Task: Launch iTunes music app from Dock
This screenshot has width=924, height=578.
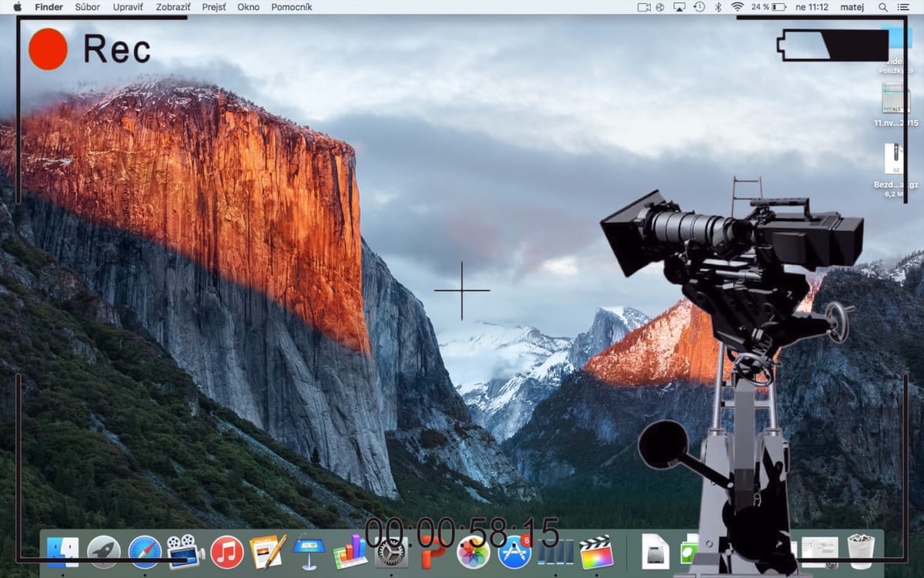Action: coord(227,552)
